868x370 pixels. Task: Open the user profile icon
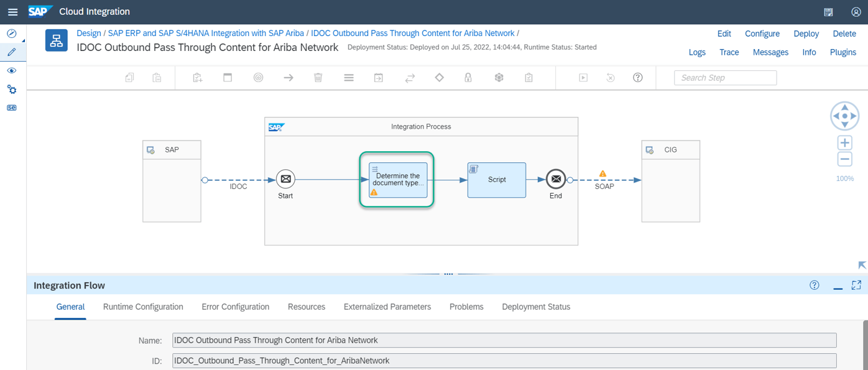pos(856,12)
